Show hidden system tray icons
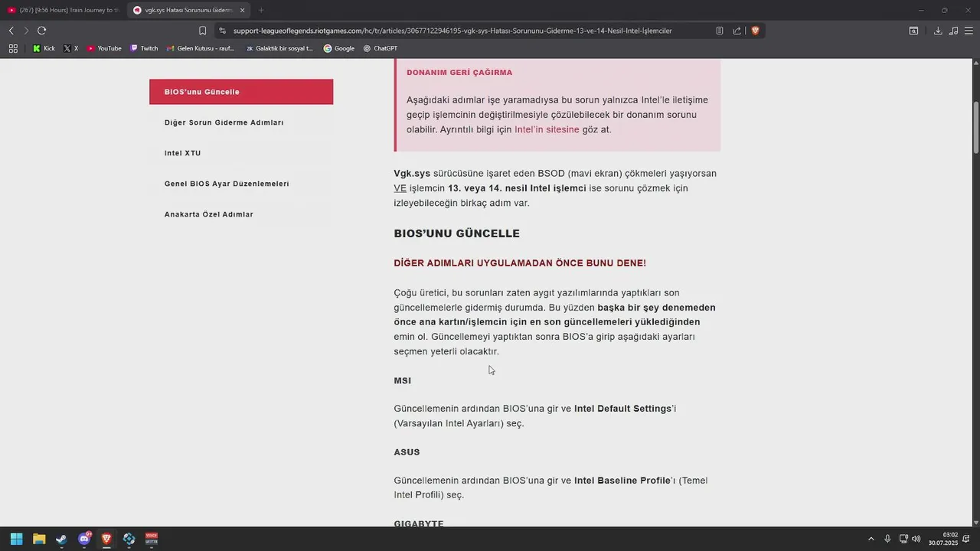This screenshot has height=551, width=980. 871,539
